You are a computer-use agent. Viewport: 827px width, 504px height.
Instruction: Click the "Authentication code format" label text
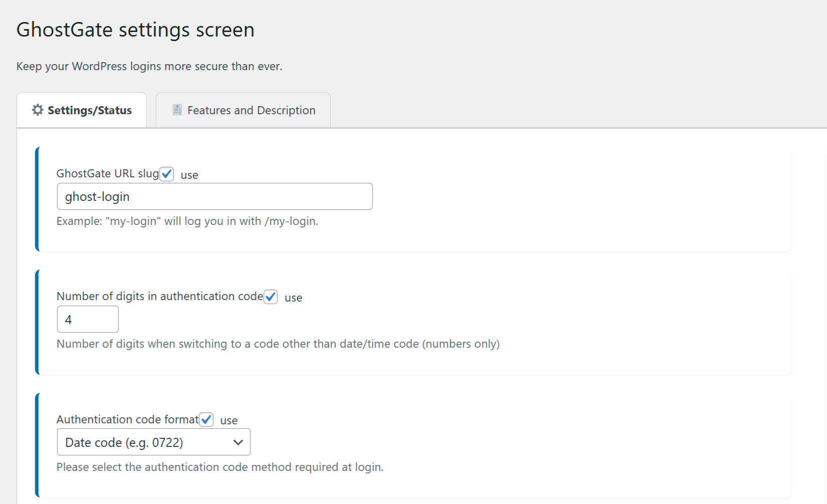127,419
